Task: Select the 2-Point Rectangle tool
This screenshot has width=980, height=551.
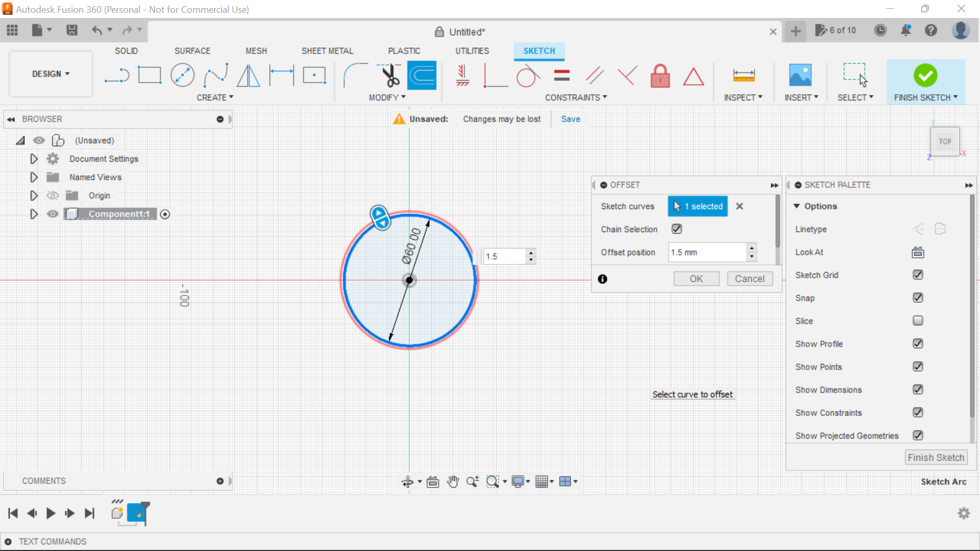Action: (150, 75)
